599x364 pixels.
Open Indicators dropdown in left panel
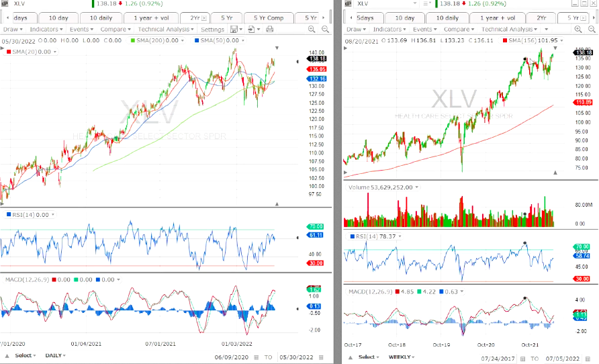coord(46,29)
